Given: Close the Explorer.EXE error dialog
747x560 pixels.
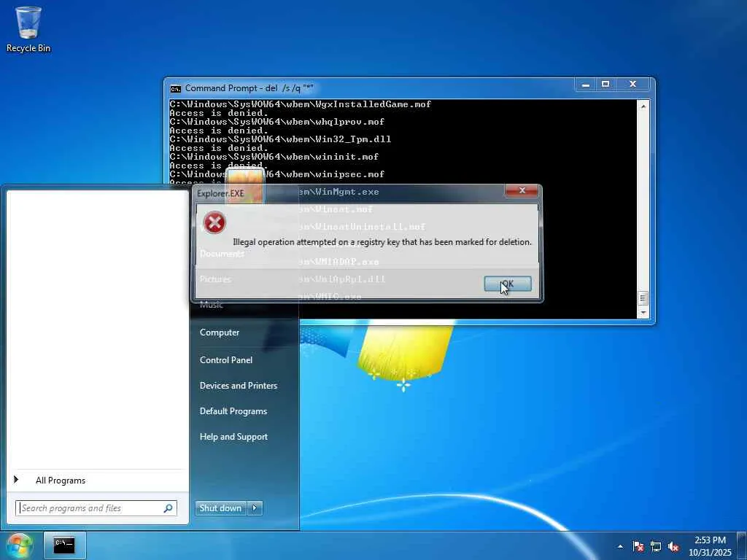Looking at the screenshot, I should 522,190.
